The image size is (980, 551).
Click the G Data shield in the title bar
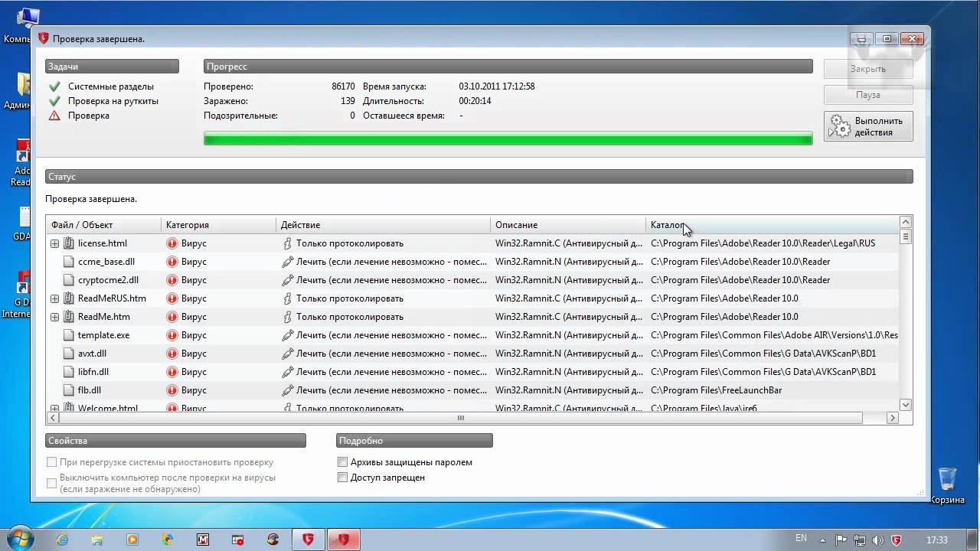[44, 38]
